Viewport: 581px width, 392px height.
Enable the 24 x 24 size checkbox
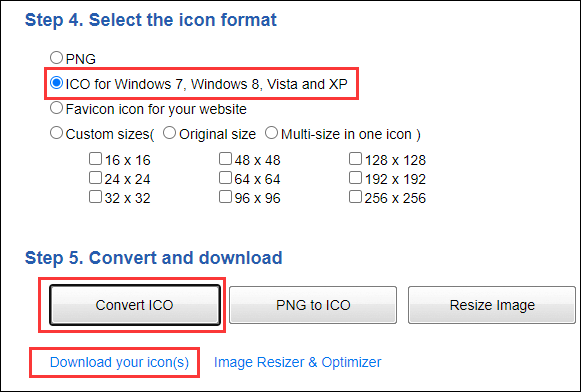point(95,177)
